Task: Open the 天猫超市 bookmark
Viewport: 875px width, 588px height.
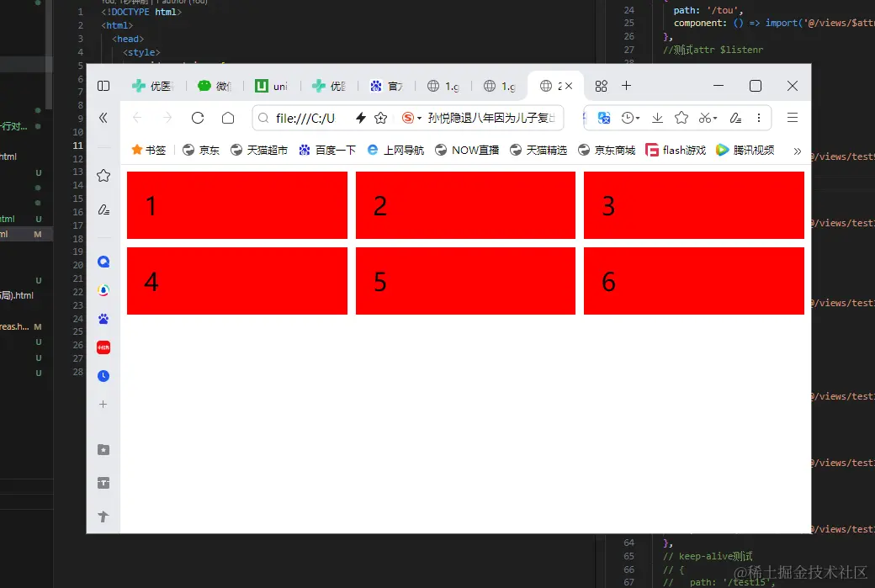Action: [259, 150]
